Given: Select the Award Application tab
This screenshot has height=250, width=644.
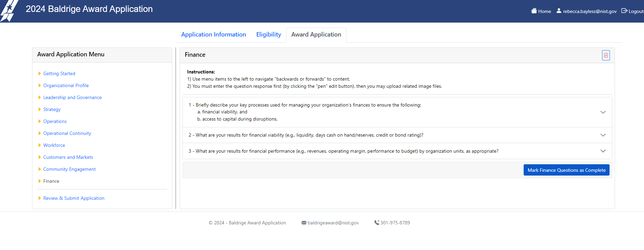Looking at the screenshot, I should (x=316, y=34).
